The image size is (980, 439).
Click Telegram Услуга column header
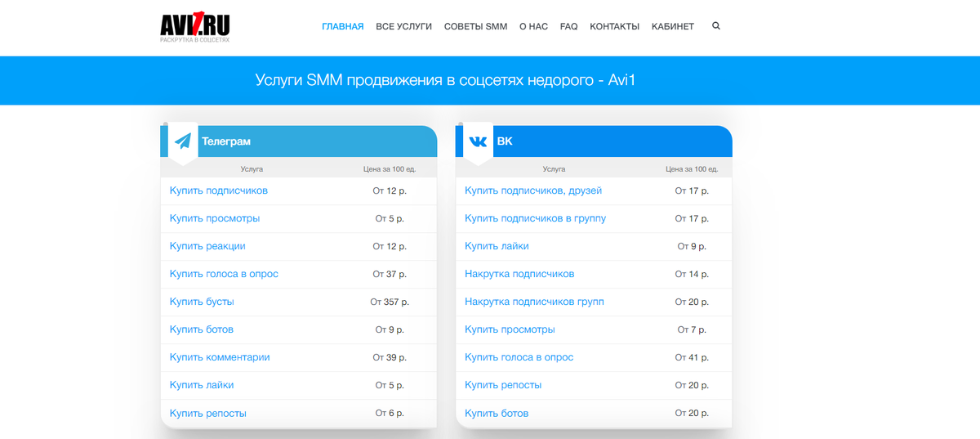[x=252, y=169]
